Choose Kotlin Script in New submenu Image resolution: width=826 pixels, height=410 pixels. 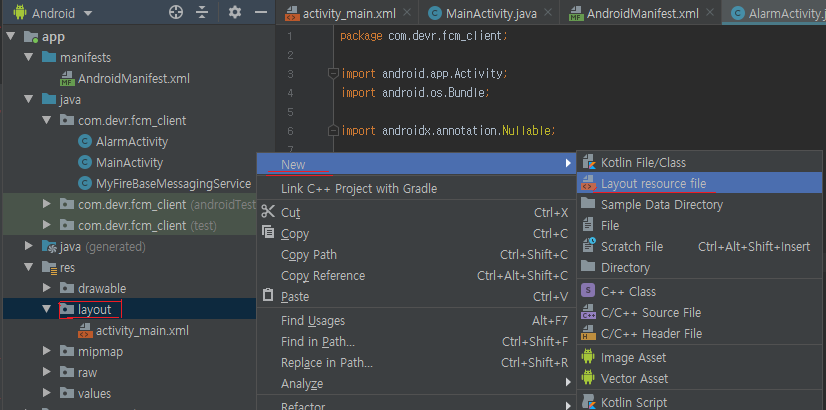coord(700,403)
